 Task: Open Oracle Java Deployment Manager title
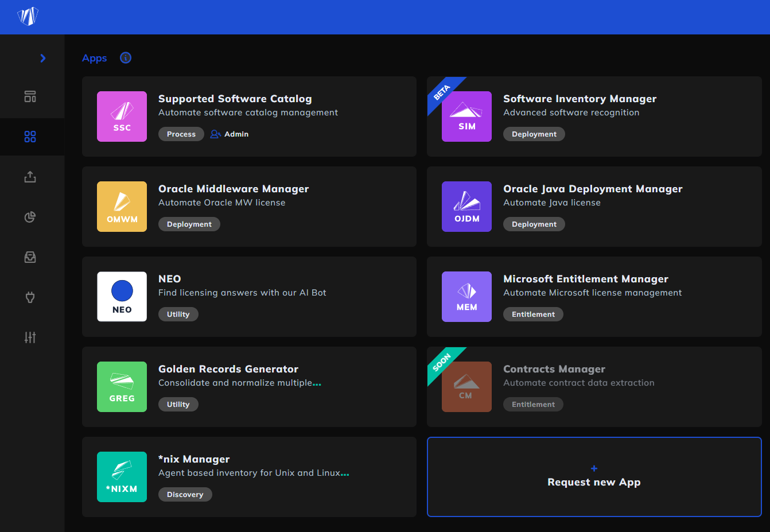tap(593, 189)
